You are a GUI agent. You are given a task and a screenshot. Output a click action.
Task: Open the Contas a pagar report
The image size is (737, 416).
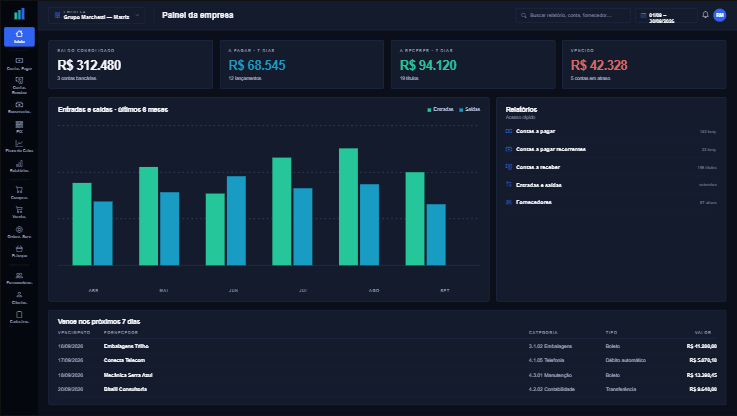(611, 131)
